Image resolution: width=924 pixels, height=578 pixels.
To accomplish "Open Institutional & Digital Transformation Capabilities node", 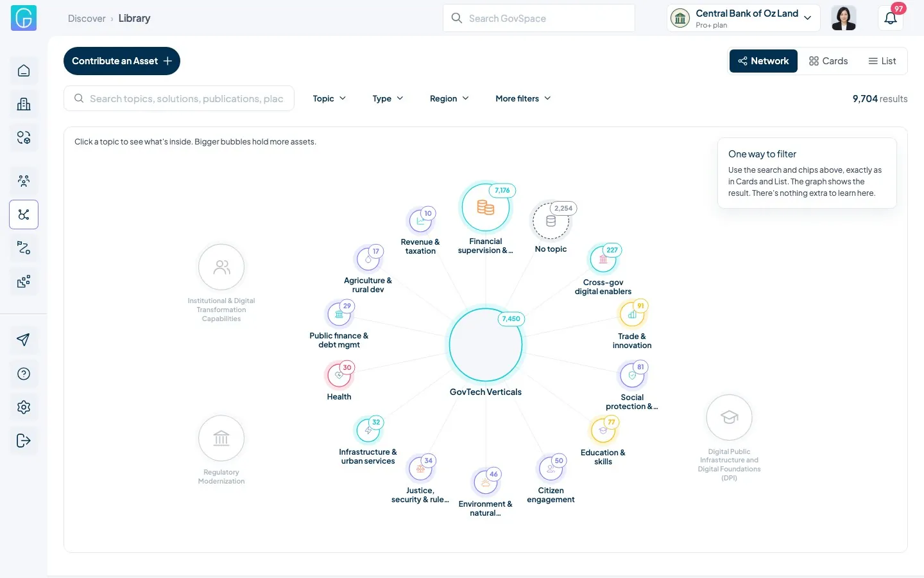I will pos(221,267).
